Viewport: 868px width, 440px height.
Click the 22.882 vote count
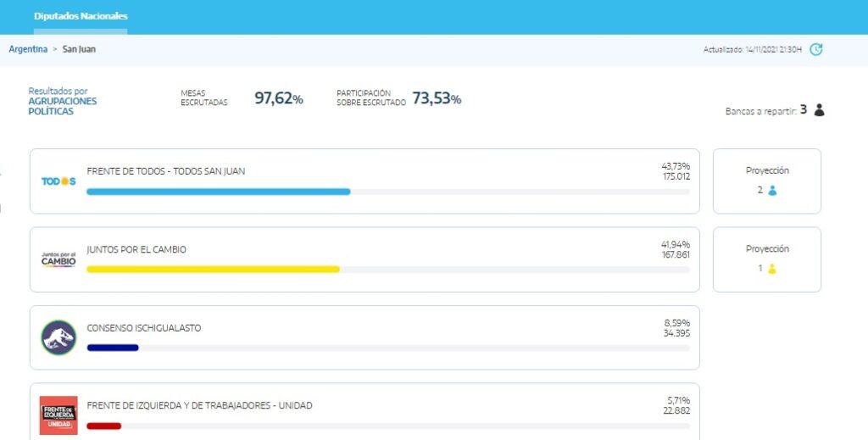pyautogui.click(x=677, y=410)
